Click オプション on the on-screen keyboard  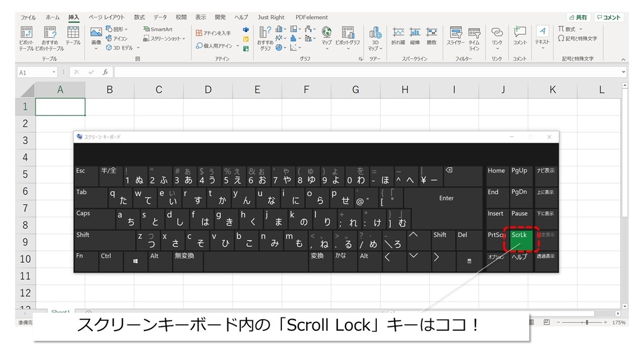pyautogui.click(x=497, y=262)
